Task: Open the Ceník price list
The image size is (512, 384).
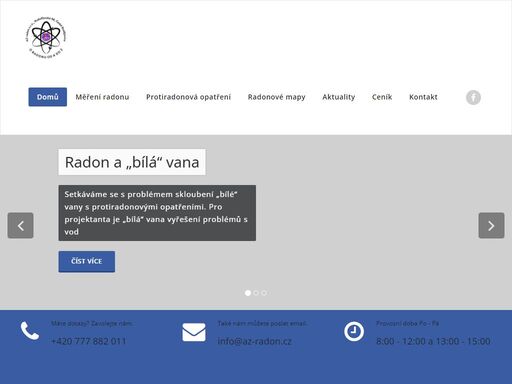Action: click(x=382, y=97)
